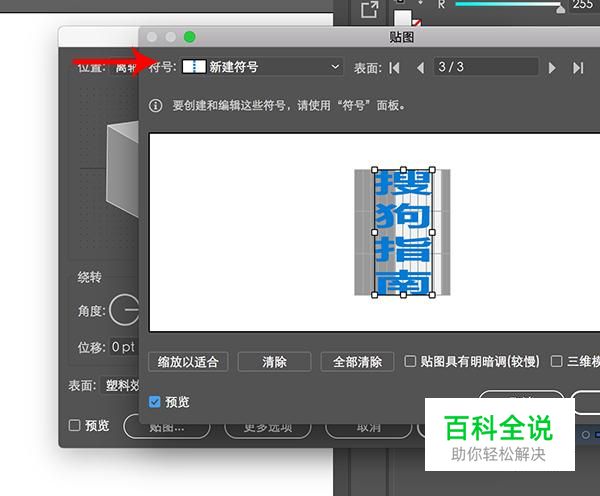Select the mapped symbol artwork in preview
The height and width of the screenshot is (496, 600).
click(x=403, y=232)
